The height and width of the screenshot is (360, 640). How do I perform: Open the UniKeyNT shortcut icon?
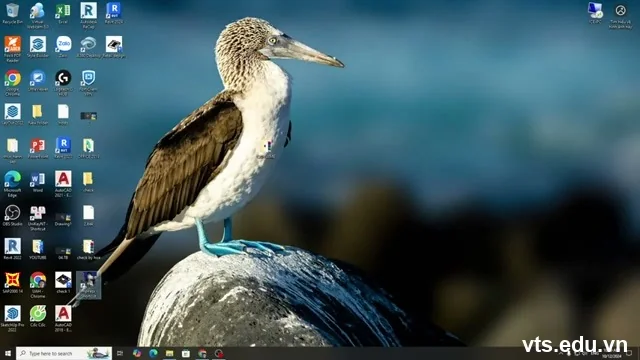tap(38, 218)
